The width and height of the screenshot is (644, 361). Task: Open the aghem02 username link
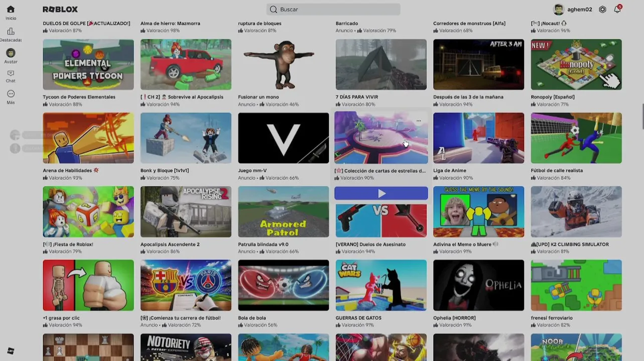pos(580,10)
